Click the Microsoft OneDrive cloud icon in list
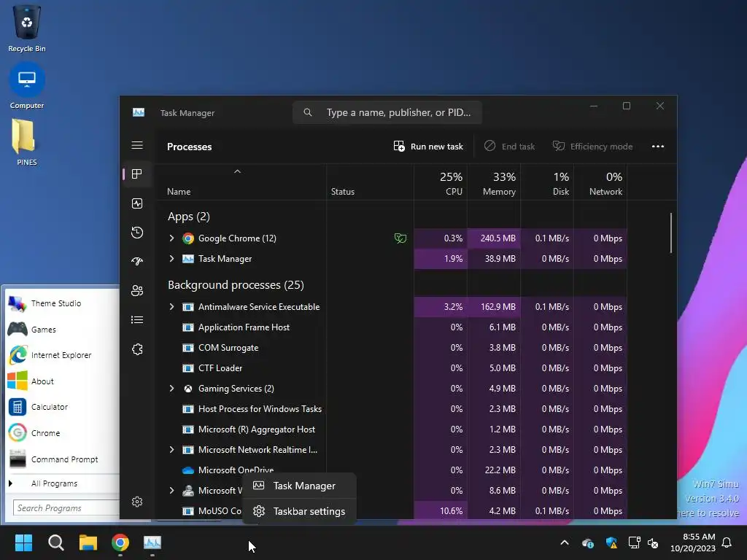Viewport: 747px width, 560px height. pos(188,470)
